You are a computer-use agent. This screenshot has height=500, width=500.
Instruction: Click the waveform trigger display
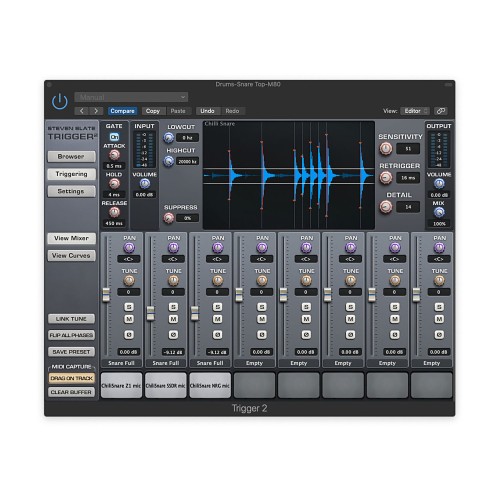(289, 175)
